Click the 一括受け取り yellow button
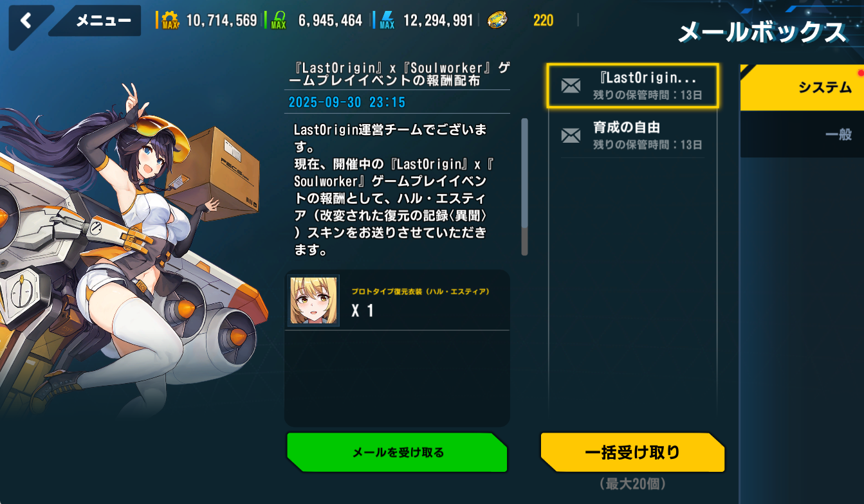 point(632,453)
